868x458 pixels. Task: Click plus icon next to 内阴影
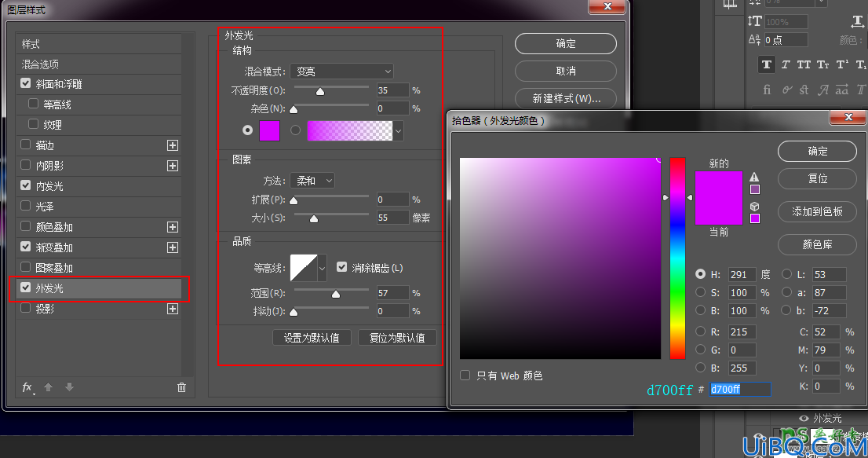coord(173,166)
